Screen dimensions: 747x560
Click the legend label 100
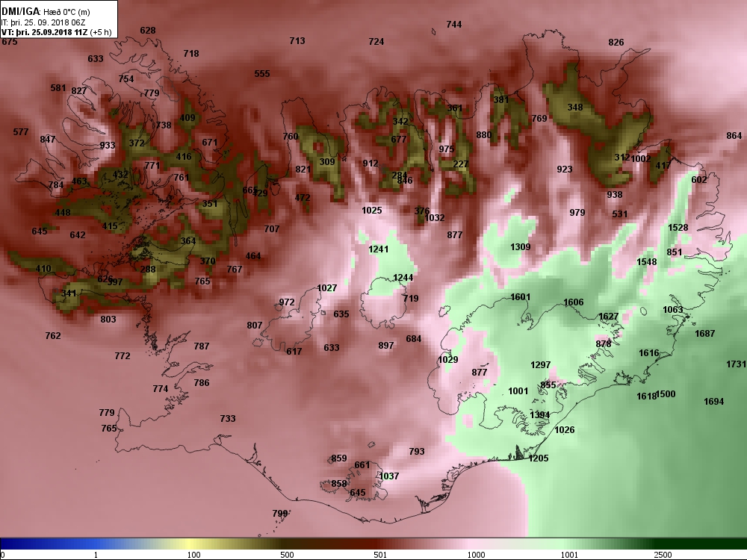[194, 555]
